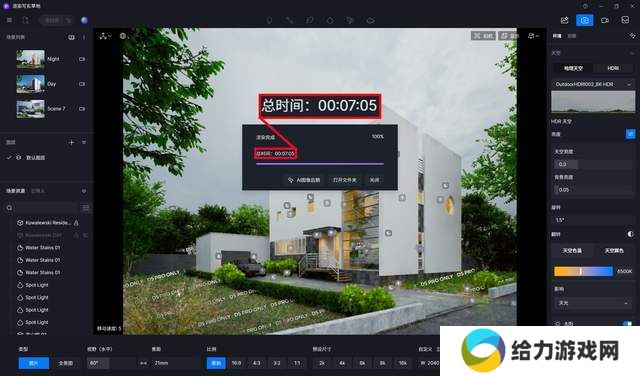640x376 pixels.
Task: Switch to the geographic sky tab
Action: click(x=573, y=68)
